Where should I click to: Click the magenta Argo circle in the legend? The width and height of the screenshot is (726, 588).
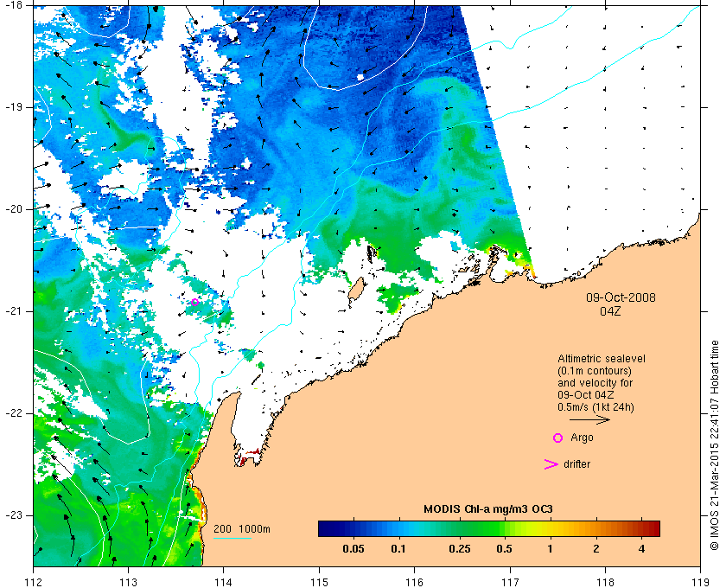(x=558, y=438)
